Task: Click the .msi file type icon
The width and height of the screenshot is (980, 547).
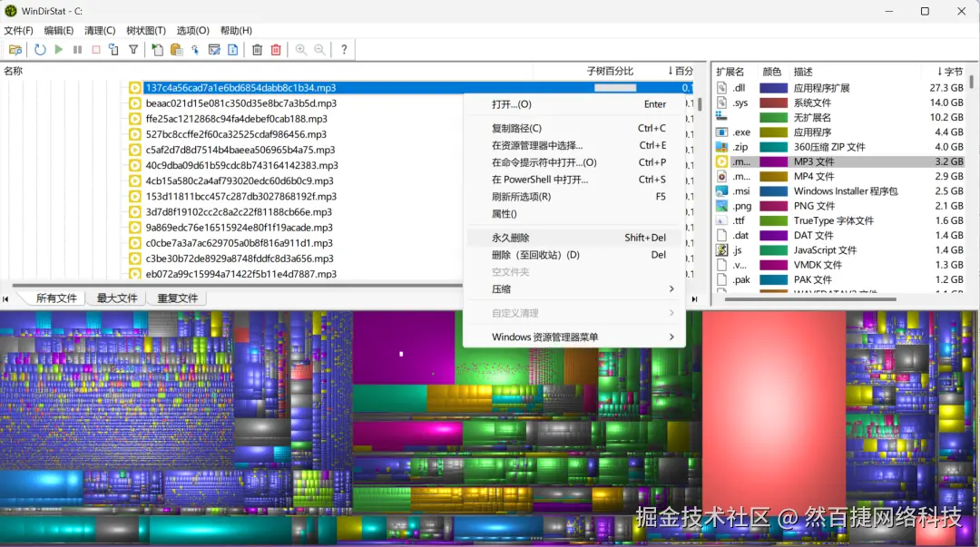Action: pyautogui.click(x=722, y=190)
